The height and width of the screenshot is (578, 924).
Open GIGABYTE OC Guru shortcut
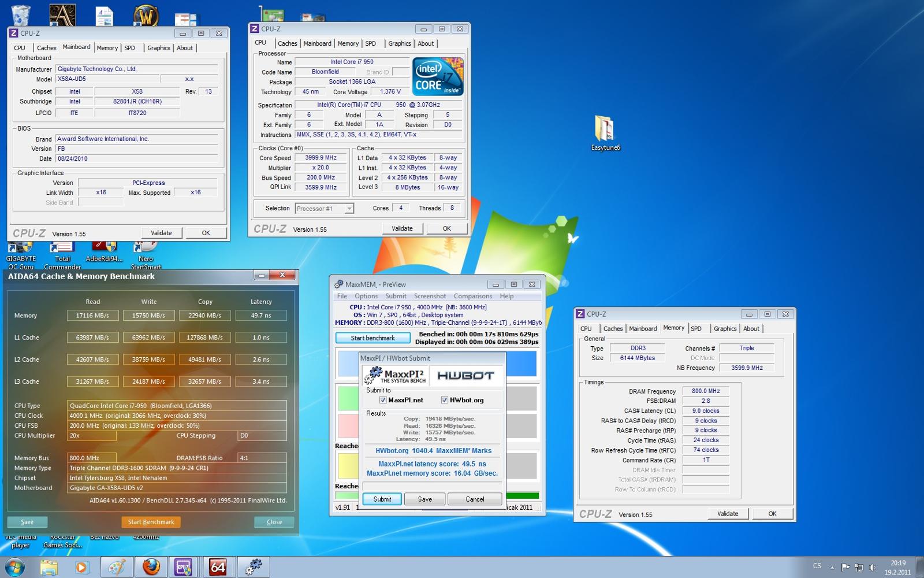coord(21,255)
